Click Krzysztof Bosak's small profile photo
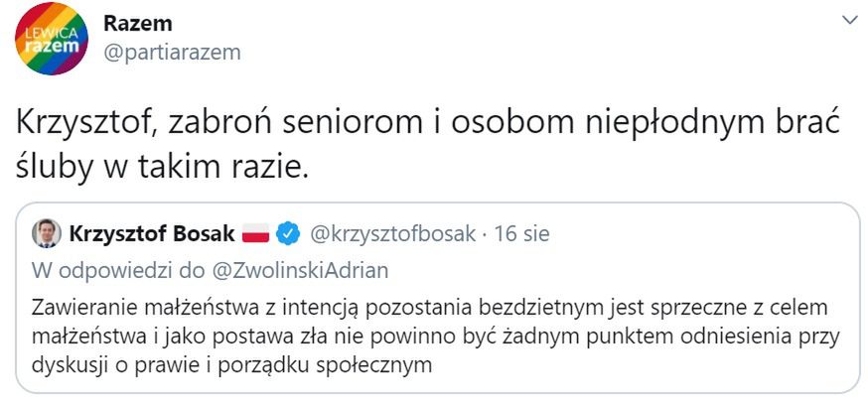Image resolution: width=868 pixels, height=407 pixels. click(45, 234)
